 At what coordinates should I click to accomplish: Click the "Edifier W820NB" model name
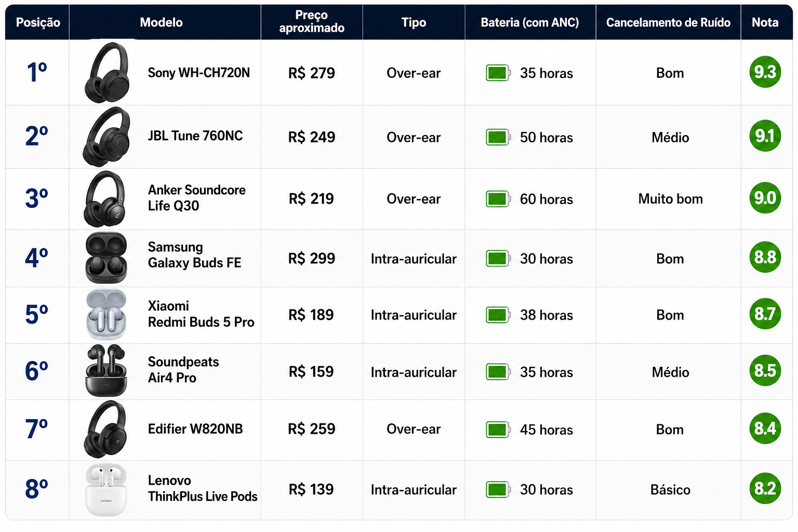tap(195, 429)
